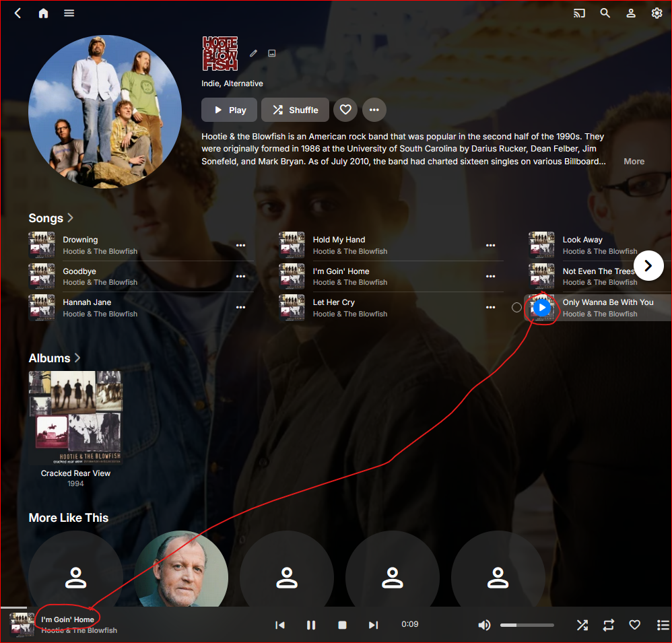Screen dimensions: 672x643
Task: Shuffle the artist's songs
Action: click(296, 110)
